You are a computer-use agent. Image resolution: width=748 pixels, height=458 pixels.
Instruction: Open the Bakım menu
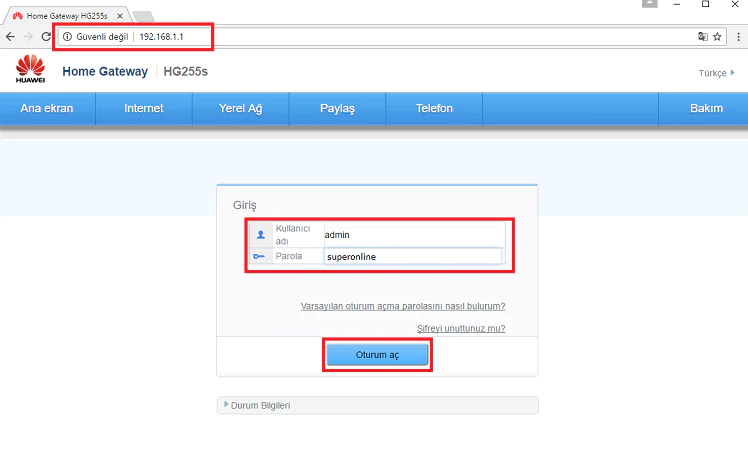point(706,108)
